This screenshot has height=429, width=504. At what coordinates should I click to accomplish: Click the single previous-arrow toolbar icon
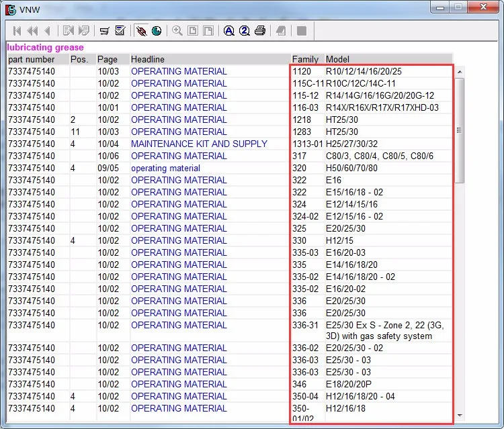tap(48, 31)
